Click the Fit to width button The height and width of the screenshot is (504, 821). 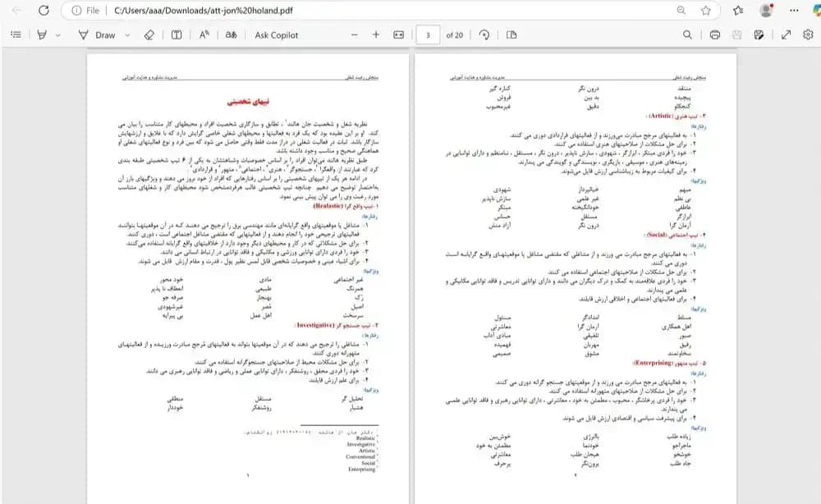click(398, 35)
